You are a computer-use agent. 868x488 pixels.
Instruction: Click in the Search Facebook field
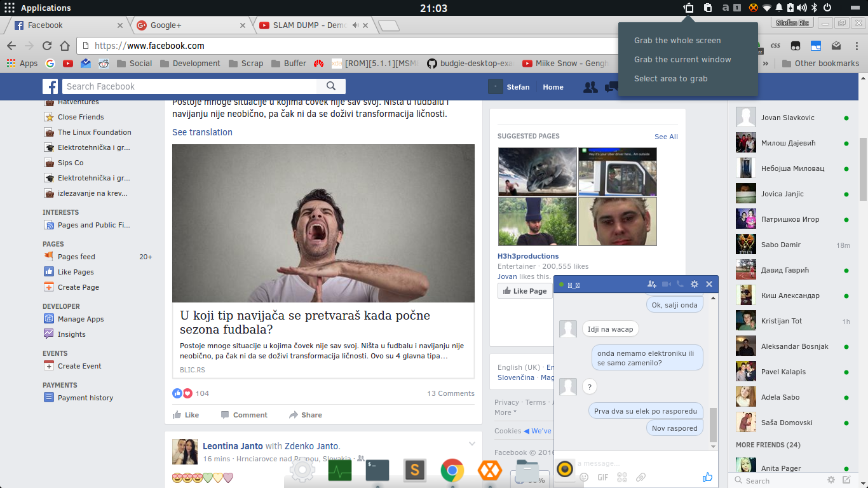pyautogui.click(x=189, y=86)
